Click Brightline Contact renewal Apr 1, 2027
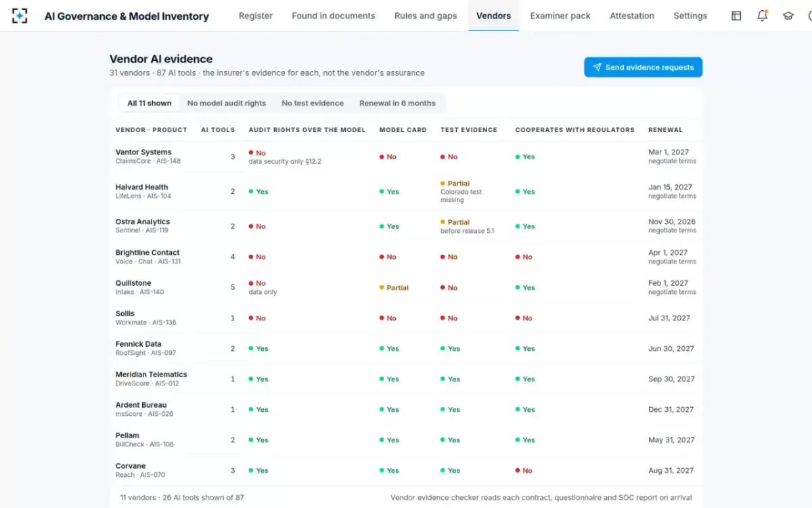The width and height of the screenshot is (812, 508). coord(668,253)
